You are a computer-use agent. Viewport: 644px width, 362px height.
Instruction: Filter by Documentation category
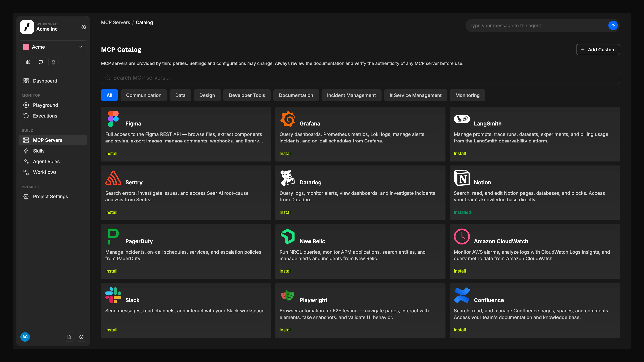click(296, 95)
